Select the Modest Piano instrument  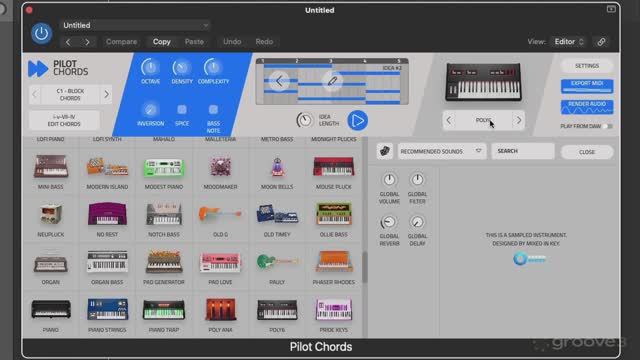164,171
